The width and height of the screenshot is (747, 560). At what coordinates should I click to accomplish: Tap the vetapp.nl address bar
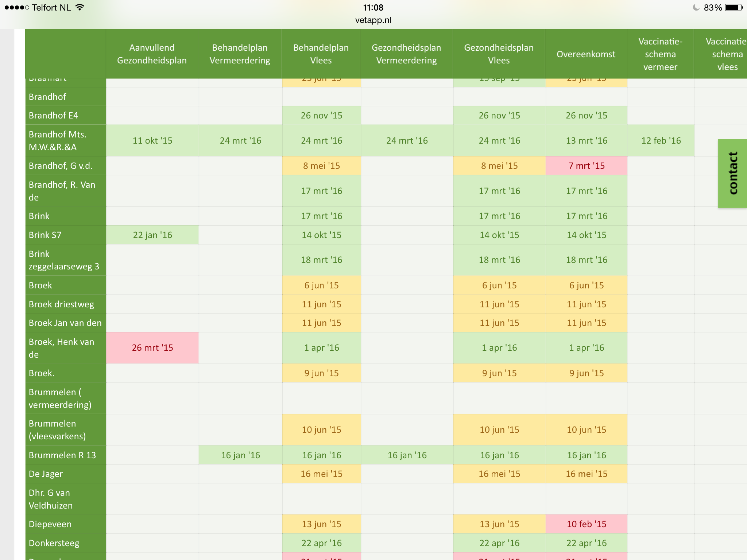tap(373, 20)
